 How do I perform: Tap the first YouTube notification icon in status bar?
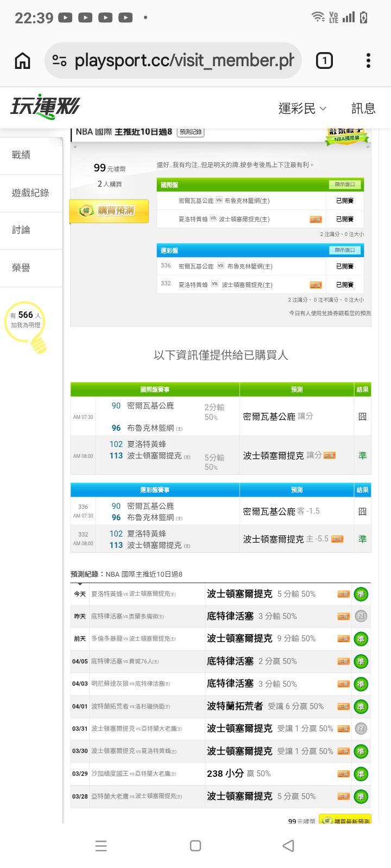pyautogui.click(x=65, y=18)
